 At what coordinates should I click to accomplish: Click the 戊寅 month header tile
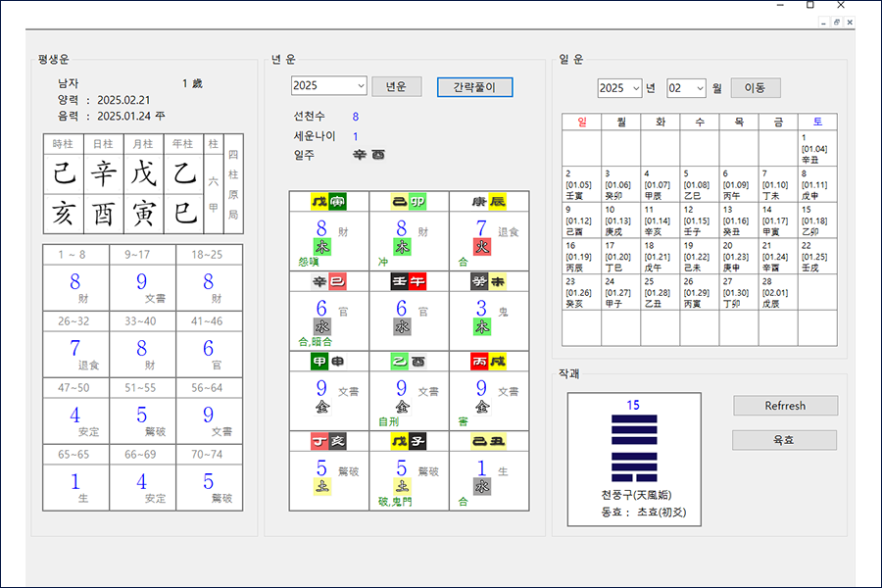[329, 202]
